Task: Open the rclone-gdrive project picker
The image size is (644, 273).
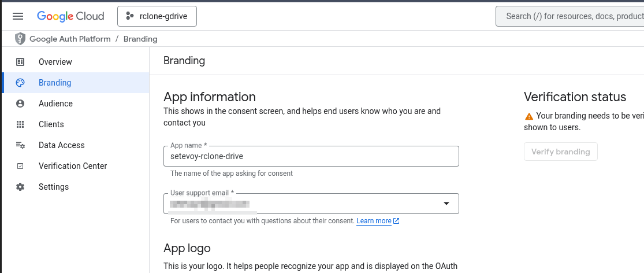Action: click(x=157, y=16)
